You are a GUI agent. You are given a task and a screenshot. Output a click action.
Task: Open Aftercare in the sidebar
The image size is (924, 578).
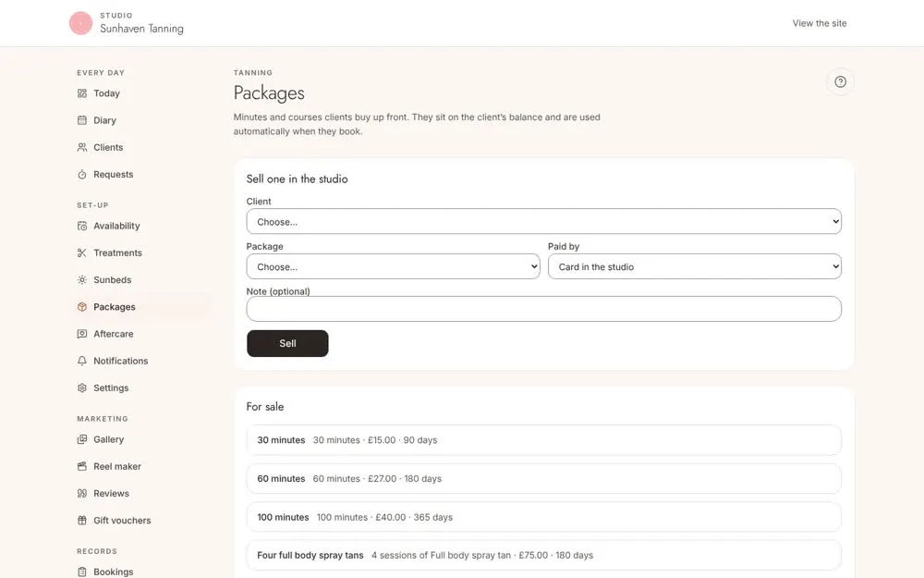pos(113,334)
